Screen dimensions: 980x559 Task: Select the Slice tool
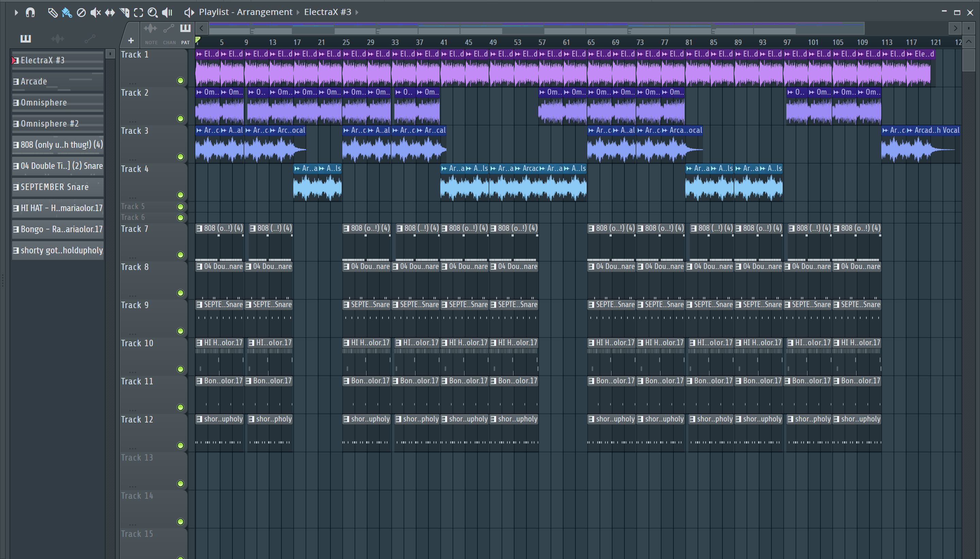click(124, 12)
